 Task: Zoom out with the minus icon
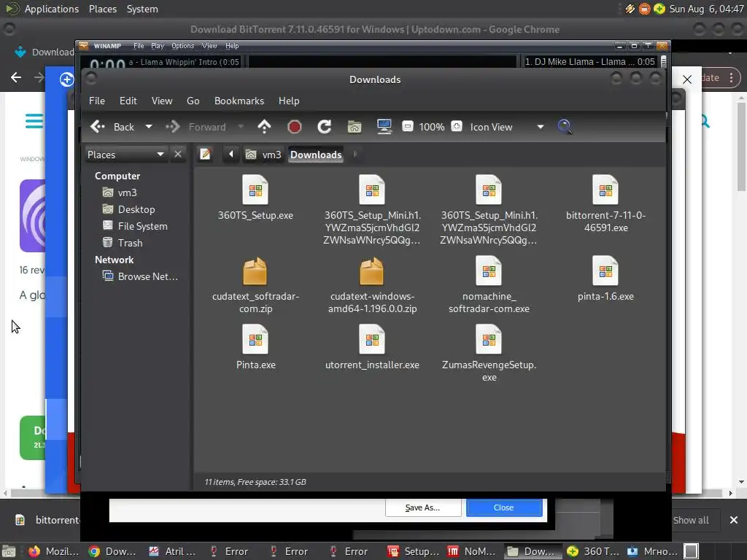pyautogui.click(x=407, y=126)
